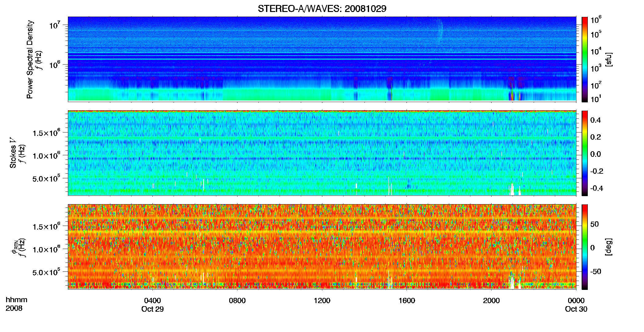Click the 2000 time axis label
Screen dimensions: 644x332
click(x=491, y=301)
